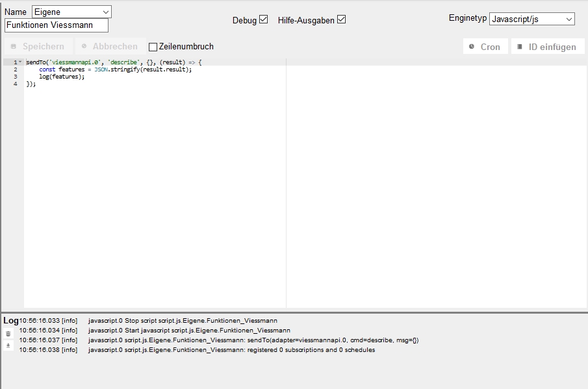The image size is (588, 389).
Task: Select the log entry 'Stop script script.js.Eigene.Funktionen_Viessmann'
Action: click(x=183, y=320)
